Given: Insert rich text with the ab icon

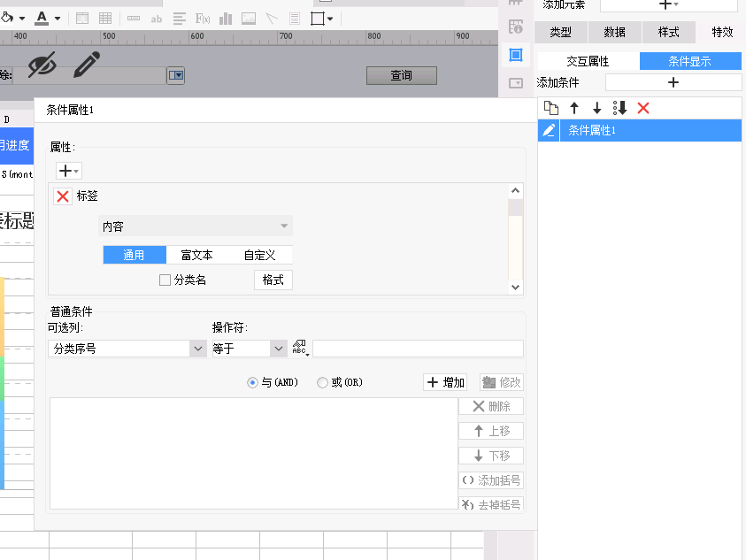Looking at the screenshot, I should click(156, 19).
